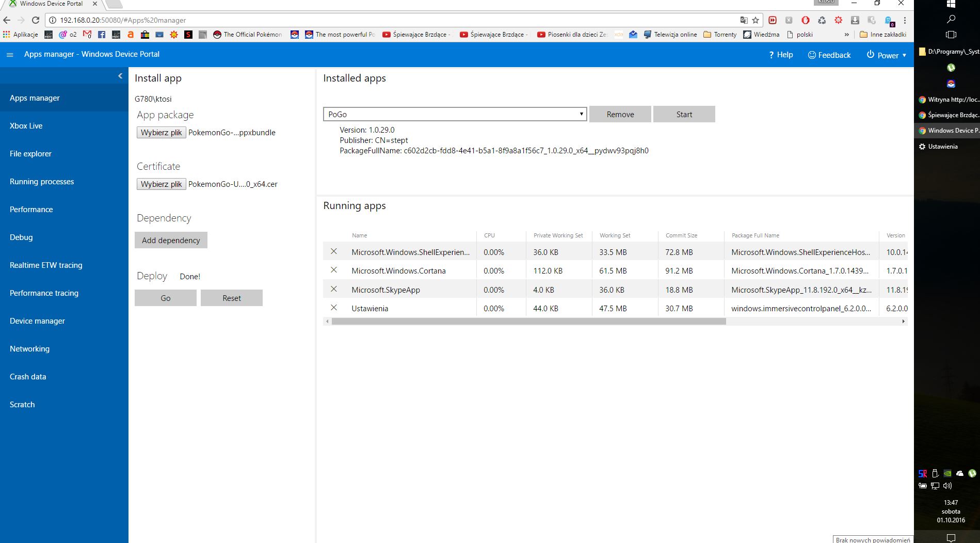Open Performance tracing page

[64, 293]
